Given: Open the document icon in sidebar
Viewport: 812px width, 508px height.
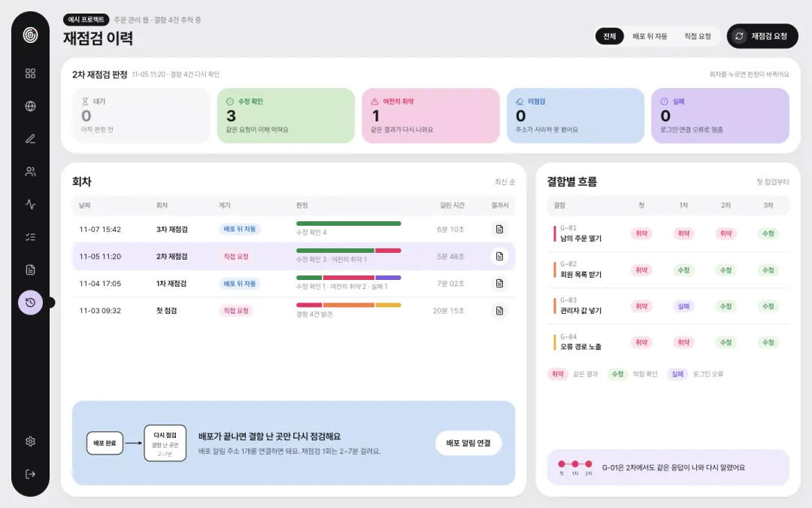Looking at the screenshot, I should (31, 269).
